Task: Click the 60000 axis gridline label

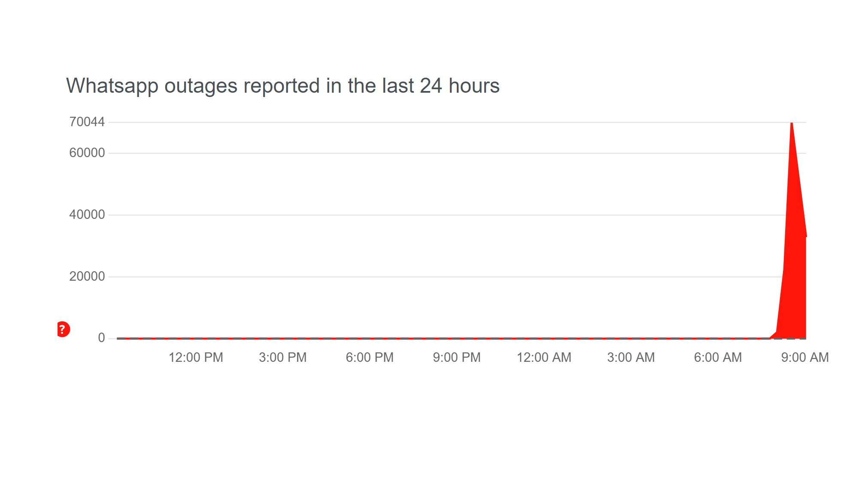Action: [x=88, y=152]
